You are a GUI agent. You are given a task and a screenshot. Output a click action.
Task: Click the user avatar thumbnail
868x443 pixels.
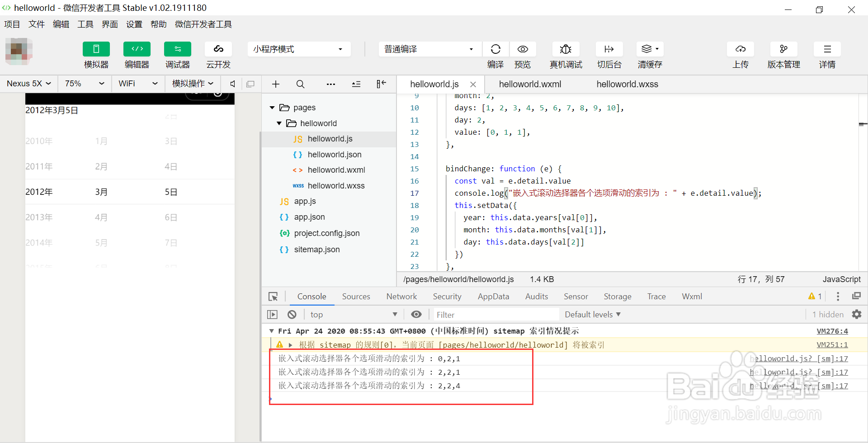pyautogui.click(x=19, y=51)
